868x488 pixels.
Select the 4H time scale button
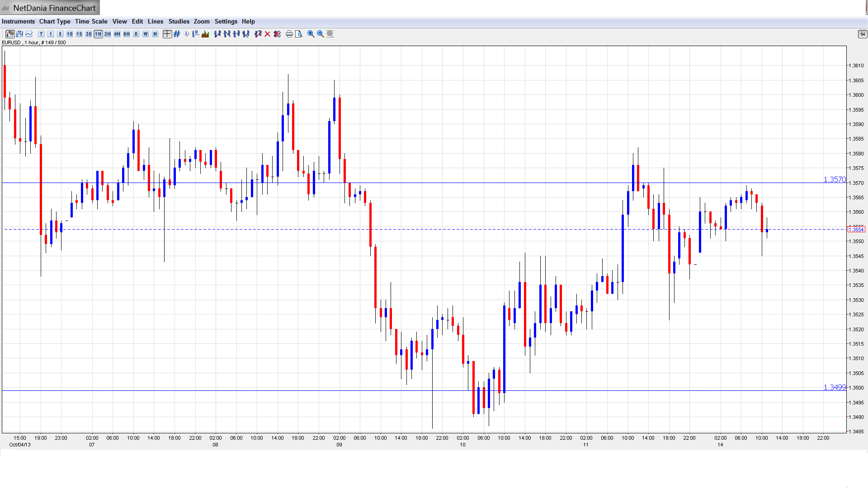point(117,34)
